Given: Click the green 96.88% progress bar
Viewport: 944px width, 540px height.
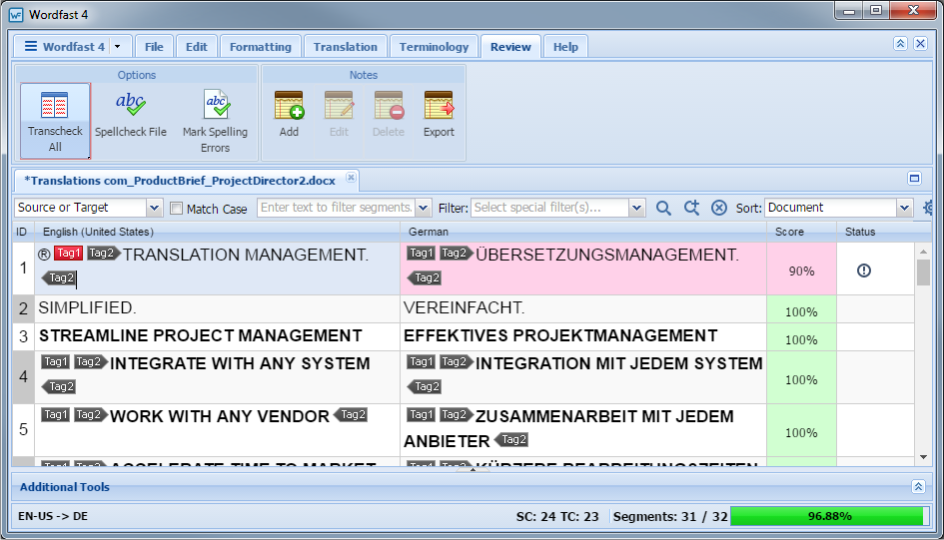Looking at the screenshot, I should point(829,516).
